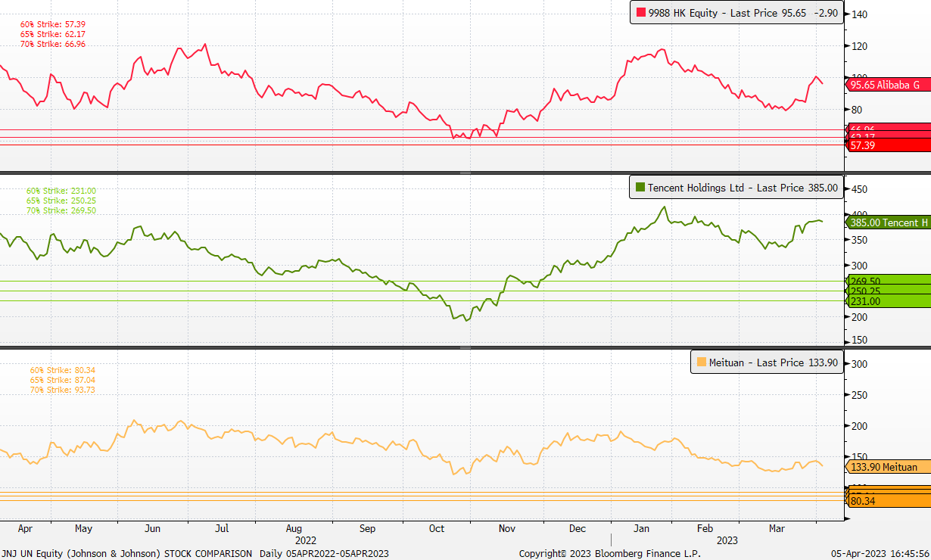The height and width of the screenshot is (560, 931).
Task: Click the Nov label on the date axis
Action: pos(507,529)
